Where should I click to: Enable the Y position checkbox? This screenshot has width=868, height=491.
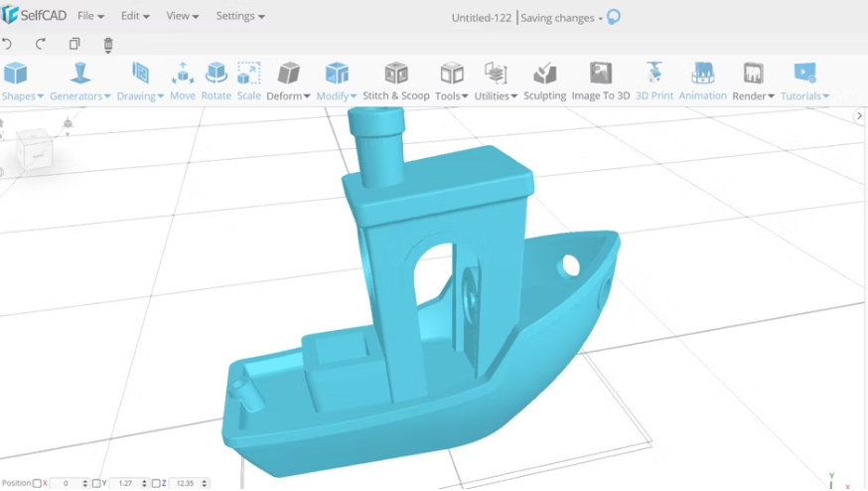click(96, 483)
